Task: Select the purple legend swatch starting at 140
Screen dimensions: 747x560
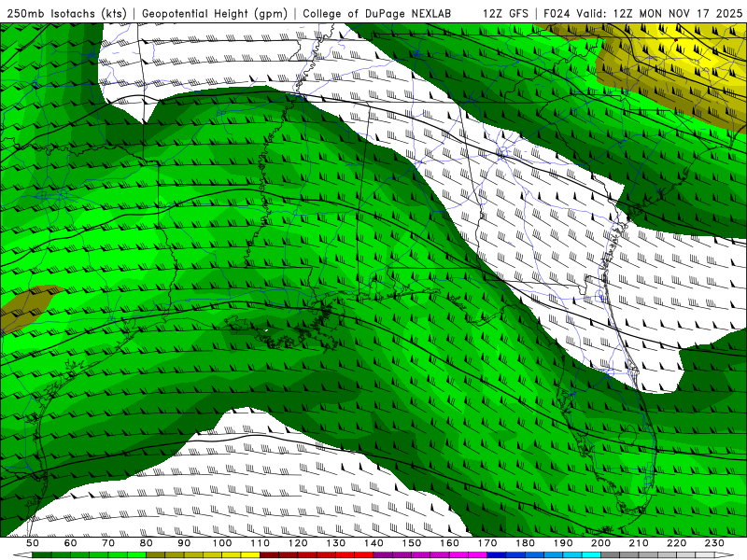Action: [383, 554]
